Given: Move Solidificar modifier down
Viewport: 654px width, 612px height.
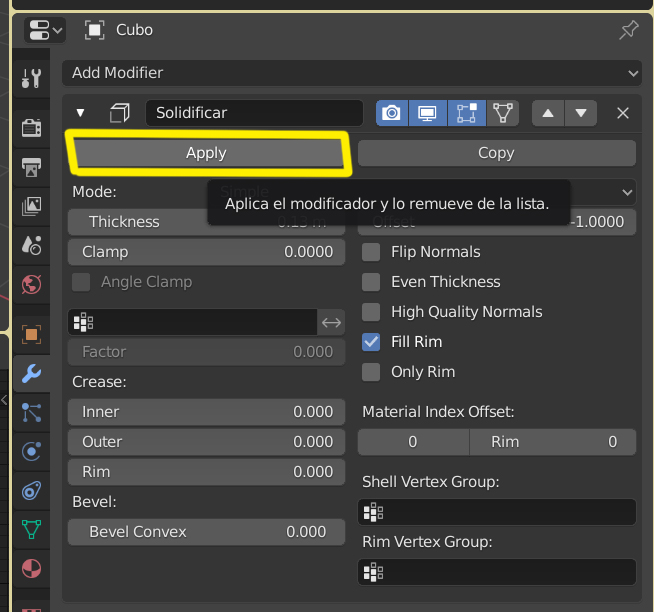Looking at the screenshot, I should [x=581, y=113].
